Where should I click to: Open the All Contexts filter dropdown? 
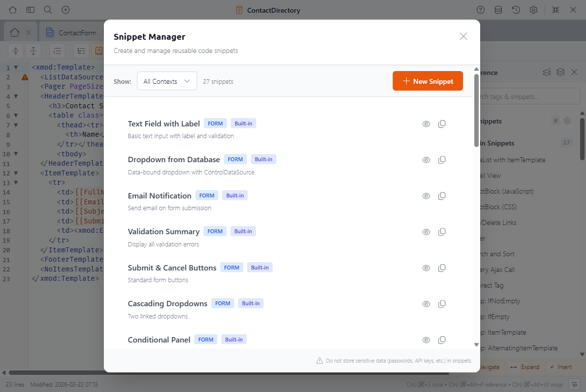(167, 81)
